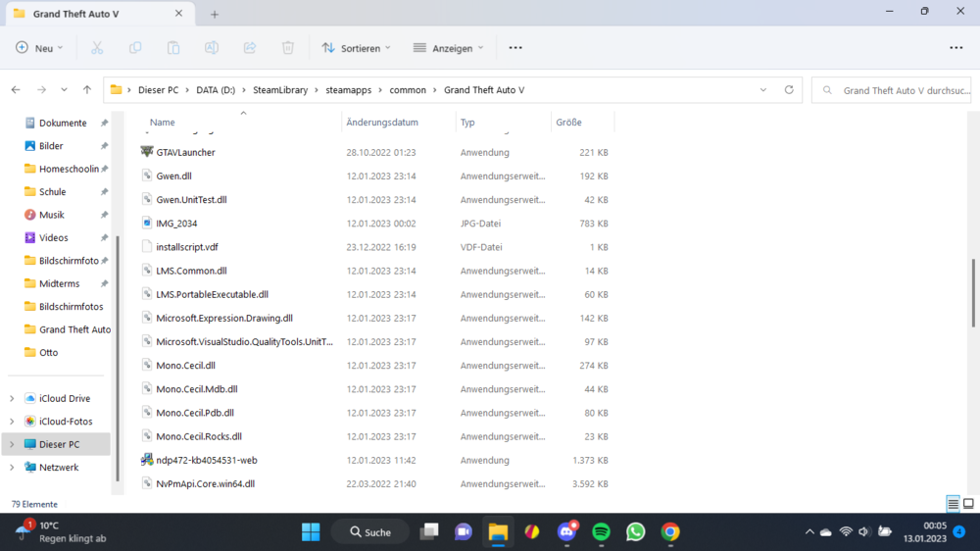Open the Teams chat taskbar icon
980x551 pixels.
click(x=464, y=532)
